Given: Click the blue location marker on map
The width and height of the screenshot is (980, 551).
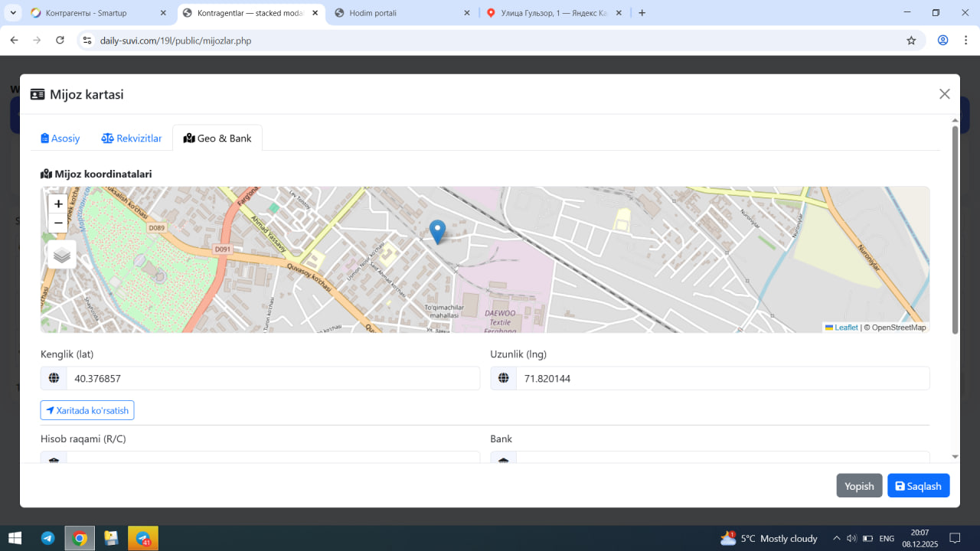Looking at the screenshot, I should pyautogui.click(x=437, y=231).
